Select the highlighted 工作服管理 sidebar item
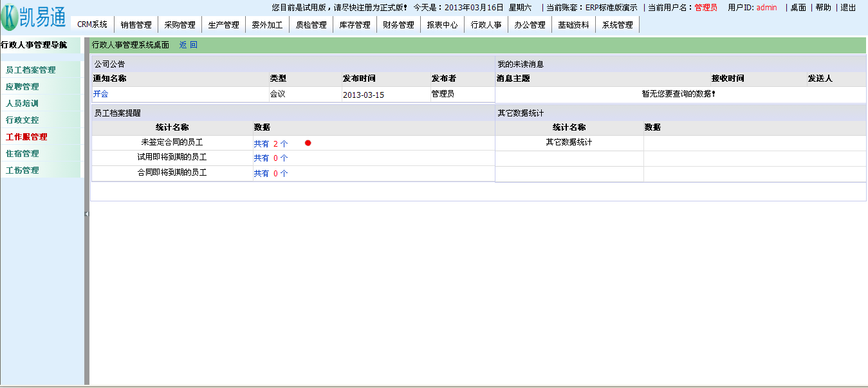The image size is (868, 388). click(26, 137)
